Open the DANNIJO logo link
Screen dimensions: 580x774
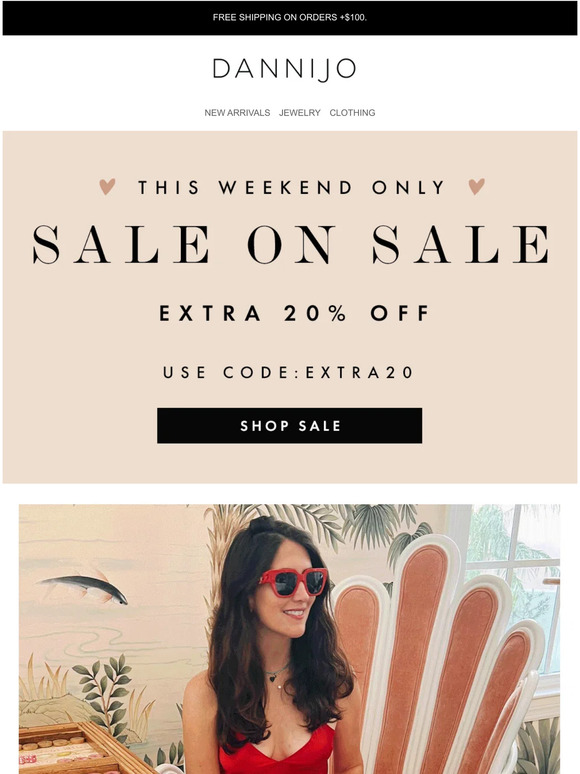284,69
